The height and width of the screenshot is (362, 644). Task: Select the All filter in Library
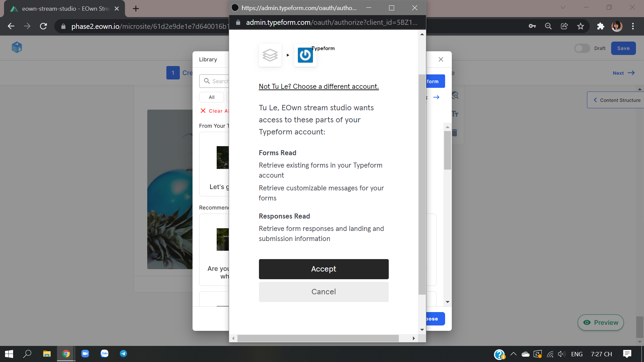(212, 97)
